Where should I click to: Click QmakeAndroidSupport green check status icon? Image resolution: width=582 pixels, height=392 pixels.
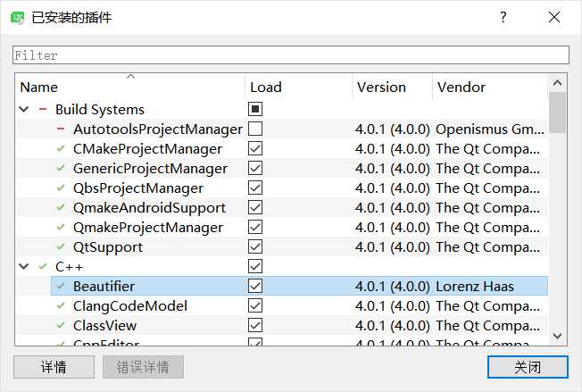[61, 207]
